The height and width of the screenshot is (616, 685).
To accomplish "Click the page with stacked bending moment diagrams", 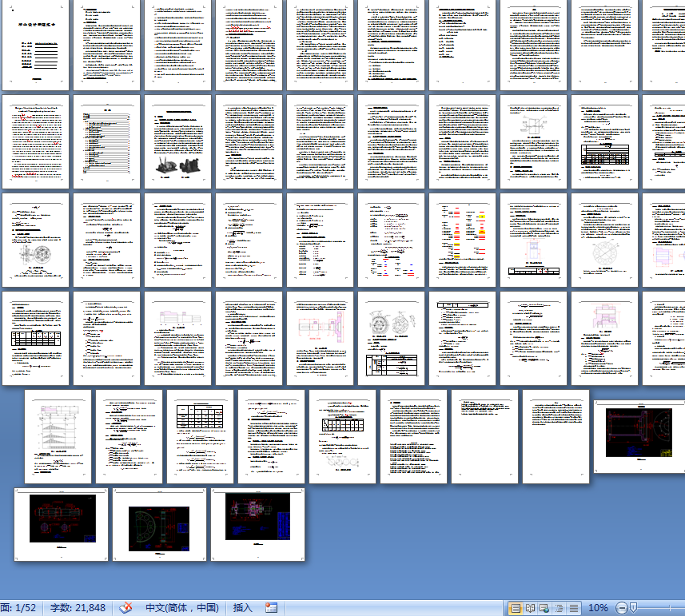I will 58,436.
